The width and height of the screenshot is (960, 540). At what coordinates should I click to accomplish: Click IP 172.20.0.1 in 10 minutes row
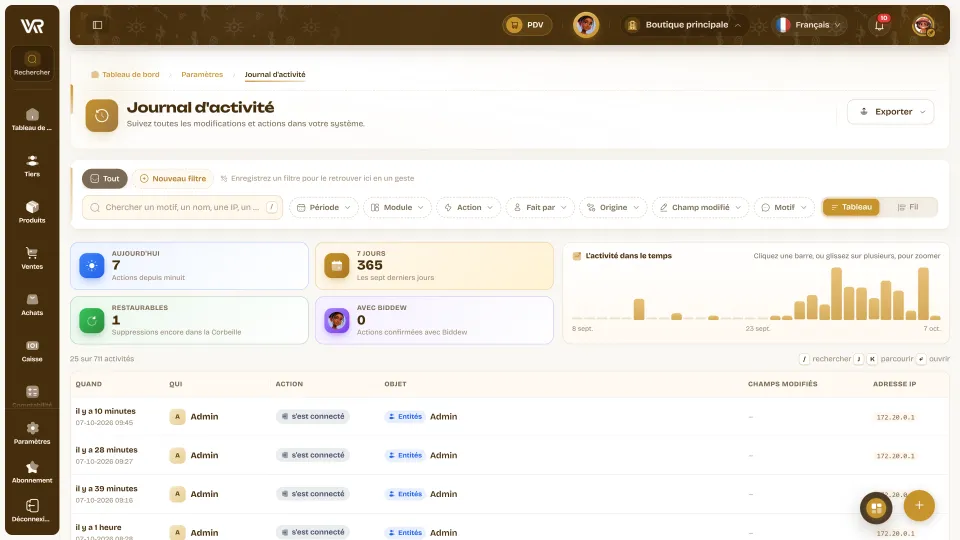[x=895, y=418]
